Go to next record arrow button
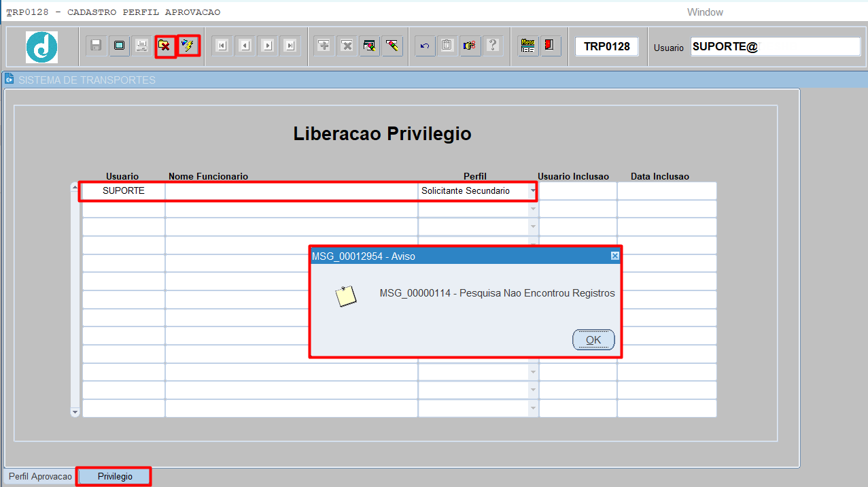Viewport: 868px width, 487px height. click(267, 46)
